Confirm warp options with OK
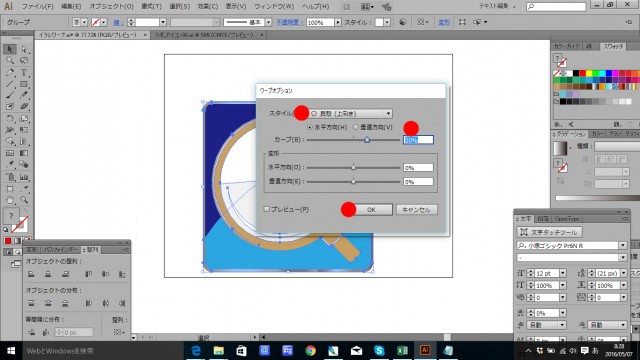This screenshot has height=360, width=640. coord(371,210)
